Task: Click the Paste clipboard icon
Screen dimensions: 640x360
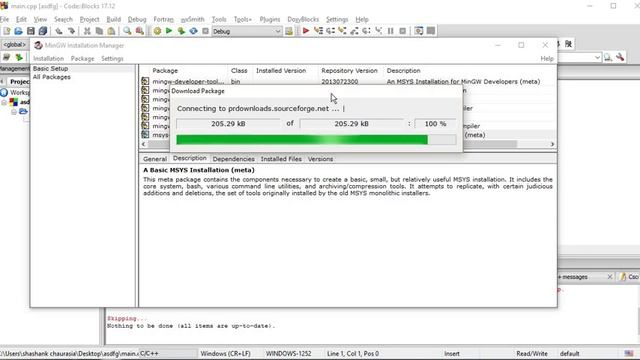Action: point(111,31)
